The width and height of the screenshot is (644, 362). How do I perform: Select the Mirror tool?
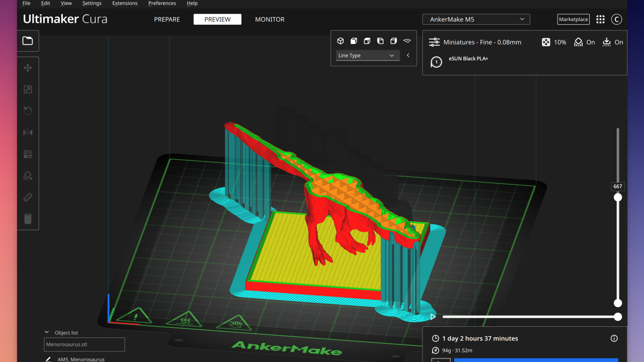28,132
